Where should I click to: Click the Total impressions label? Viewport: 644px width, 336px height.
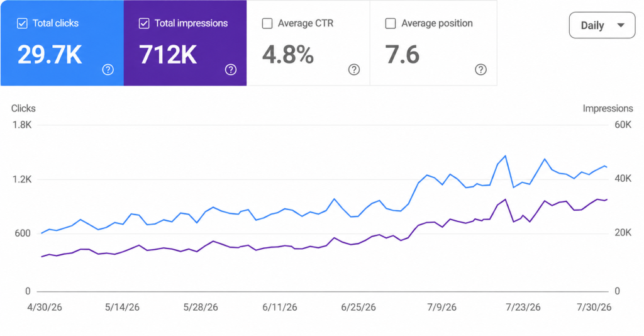tap(191, 23)
